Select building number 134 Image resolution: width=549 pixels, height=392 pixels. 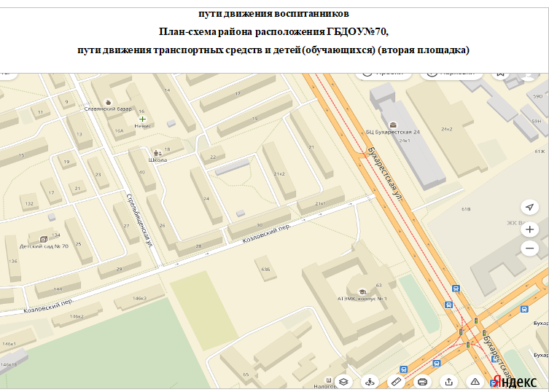55,235
